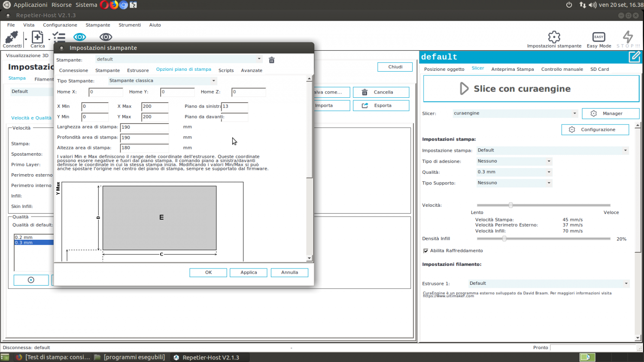Open volume control in system tray
The width and height of the screenshot is (644, 362).
(x=592, y=5)
